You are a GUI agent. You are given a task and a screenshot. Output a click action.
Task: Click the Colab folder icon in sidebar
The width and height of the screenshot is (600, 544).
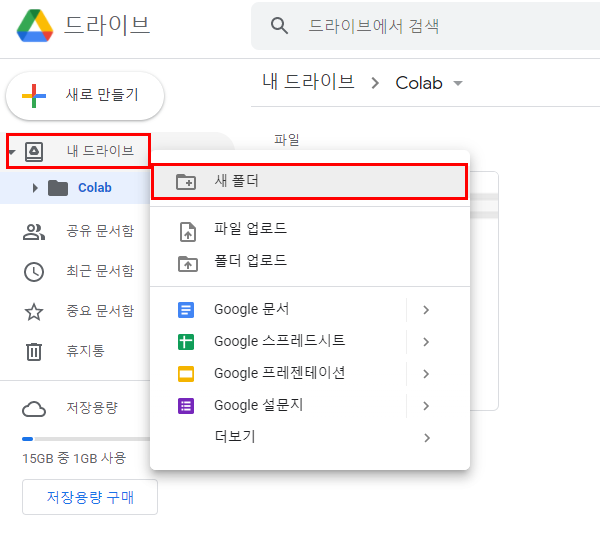point(58,188)
